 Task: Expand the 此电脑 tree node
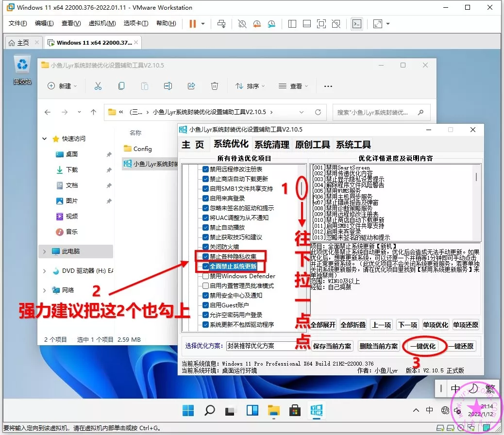tap(45, 251)
